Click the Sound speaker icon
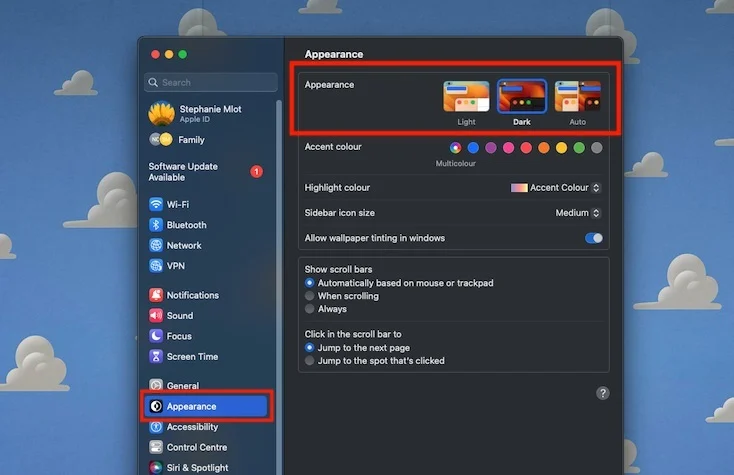Viewport: 734px width, 475px height. point(156,316)
